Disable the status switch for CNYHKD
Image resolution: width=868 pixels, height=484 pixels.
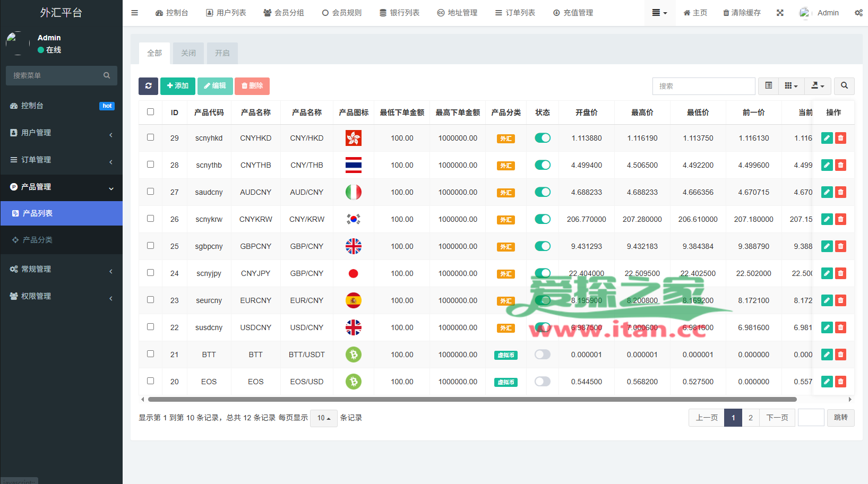pos(542,138)
